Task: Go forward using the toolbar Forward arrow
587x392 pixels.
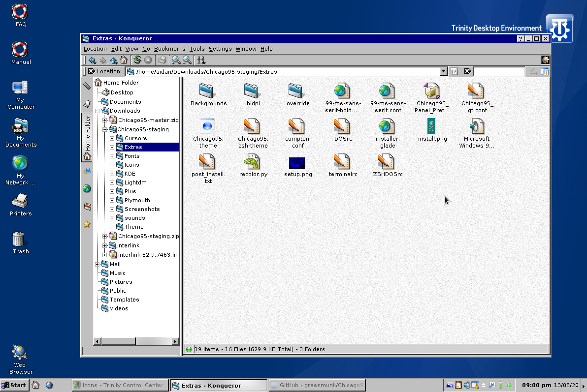Action: (x=103, y=60)
